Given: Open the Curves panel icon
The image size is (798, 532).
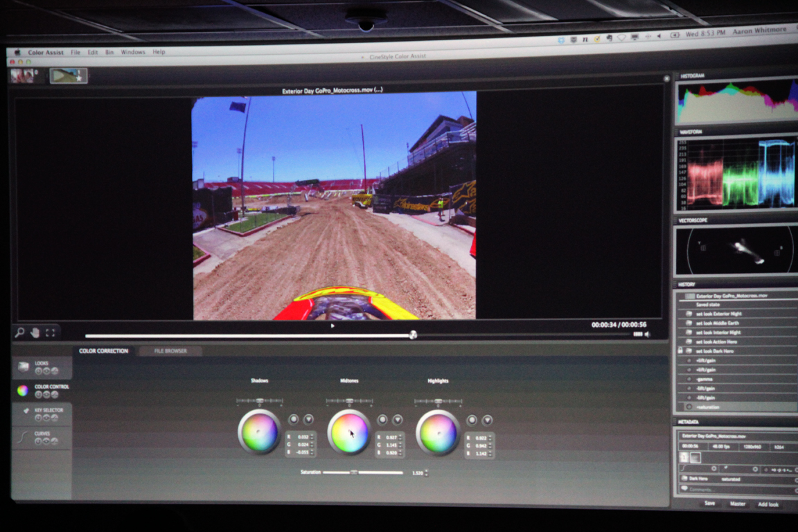Looking at the screenshot, I should tap(24, 436).
